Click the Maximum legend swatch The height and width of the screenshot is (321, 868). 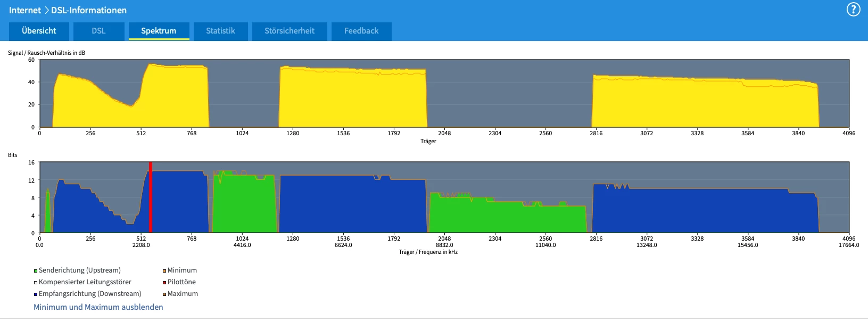click(x=164, y=294)
